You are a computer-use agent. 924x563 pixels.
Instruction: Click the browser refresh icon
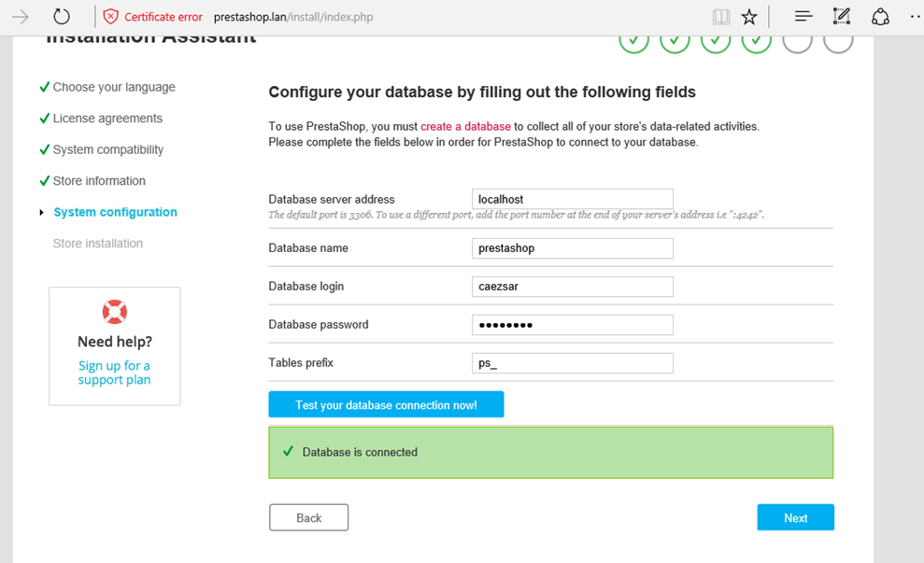pos(62,16)
